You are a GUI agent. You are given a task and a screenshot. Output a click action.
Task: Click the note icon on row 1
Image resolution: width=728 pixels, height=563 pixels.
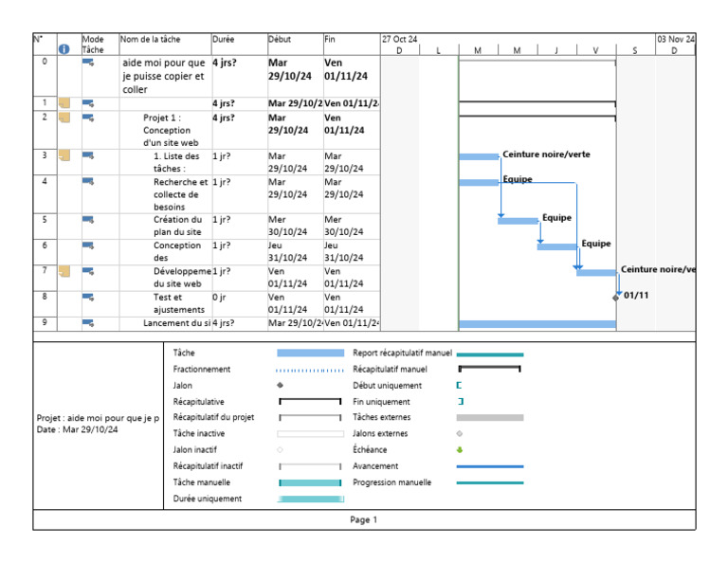point(64,103)
